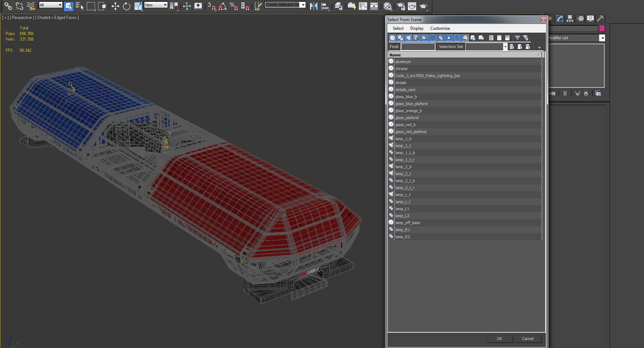Open the Display menu in dialog

[x=417, y=28]
